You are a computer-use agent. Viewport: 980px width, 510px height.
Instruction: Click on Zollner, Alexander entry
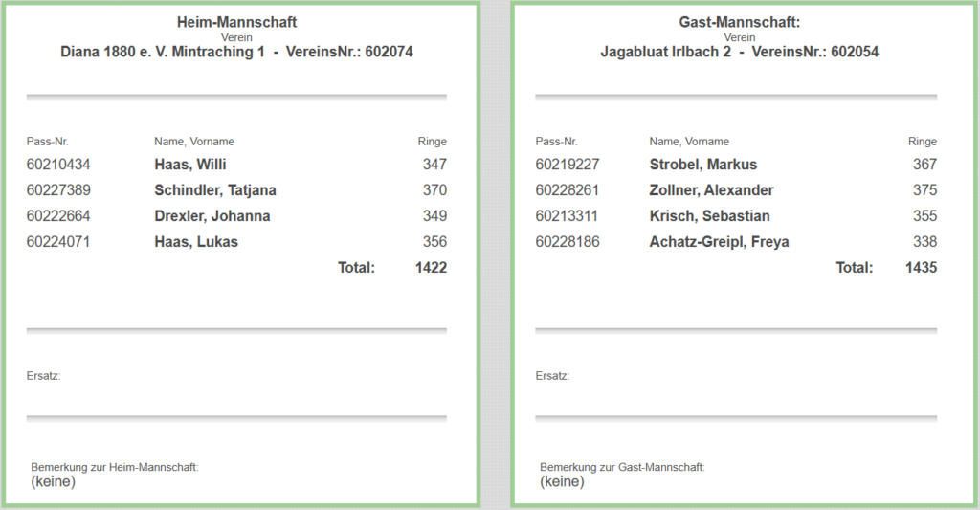[711, 190]
